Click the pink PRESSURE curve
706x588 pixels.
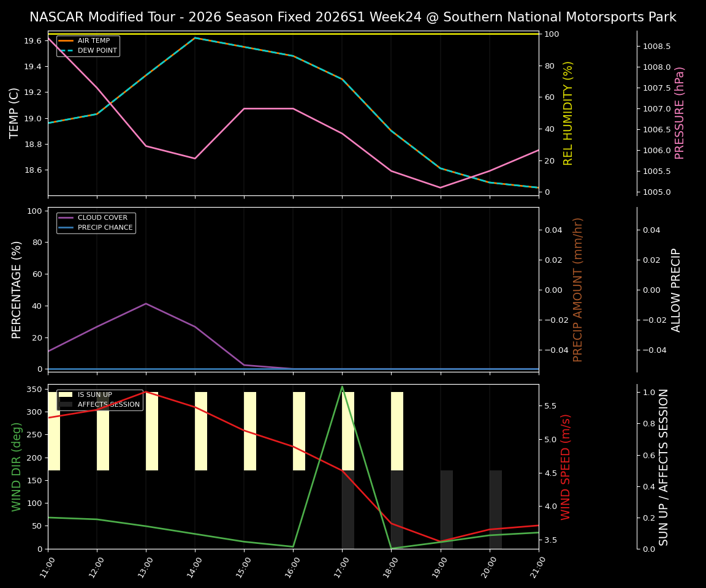pos(270,108)
